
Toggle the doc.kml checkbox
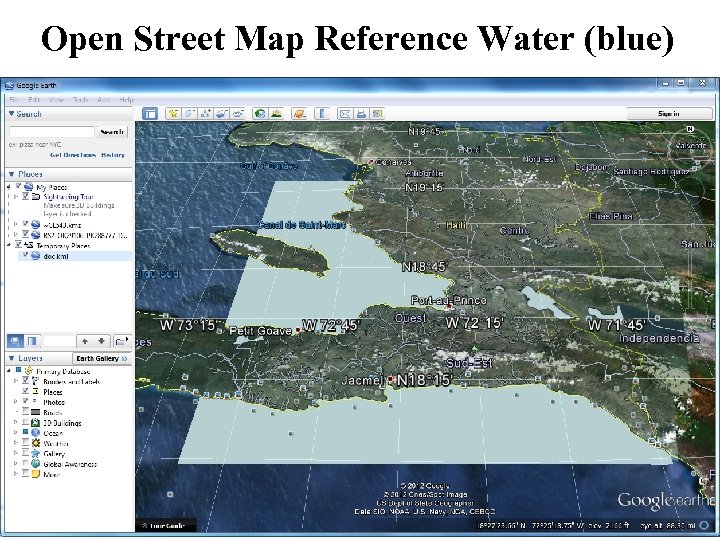point(25,255)
